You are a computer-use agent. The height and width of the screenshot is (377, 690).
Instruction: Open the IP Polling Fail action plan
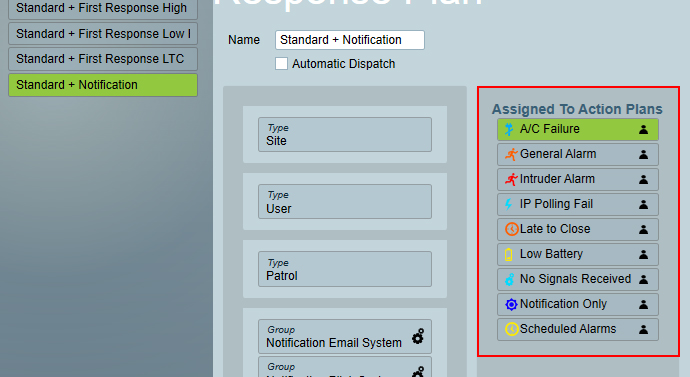578,205
